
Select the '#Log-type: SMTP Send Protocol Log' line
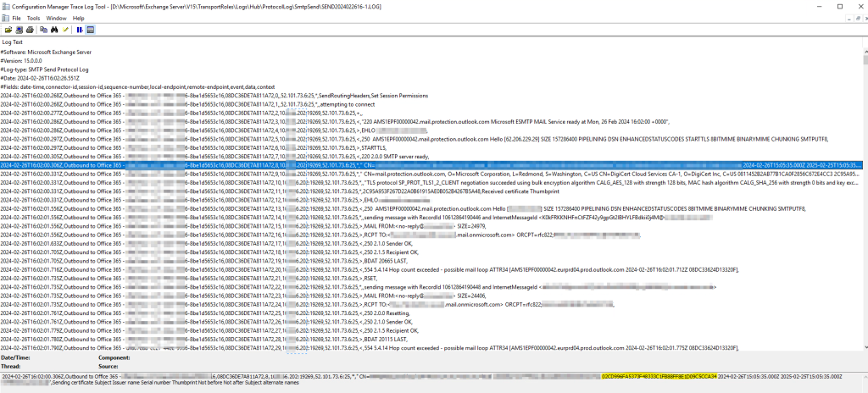51,67
